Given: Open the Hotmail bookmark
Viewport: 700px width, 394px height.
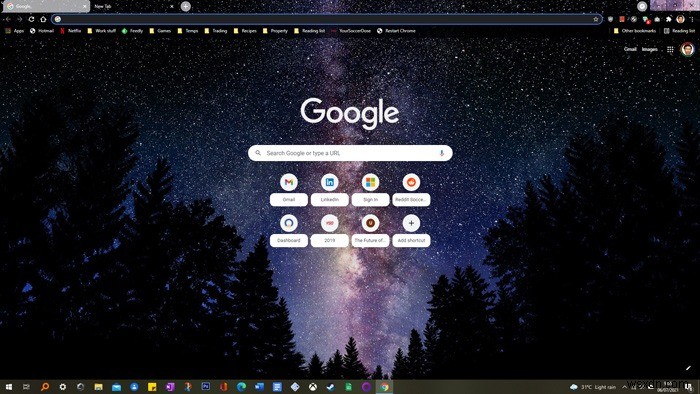Looking at the screenshot, I should [42, 31].
